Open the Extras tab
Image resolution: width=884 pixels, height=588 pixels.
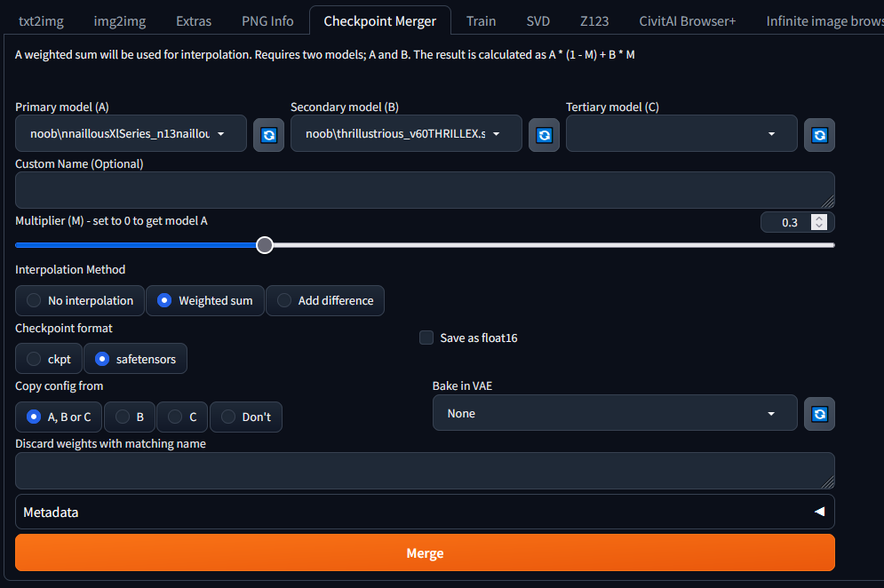tap(194, 21)
